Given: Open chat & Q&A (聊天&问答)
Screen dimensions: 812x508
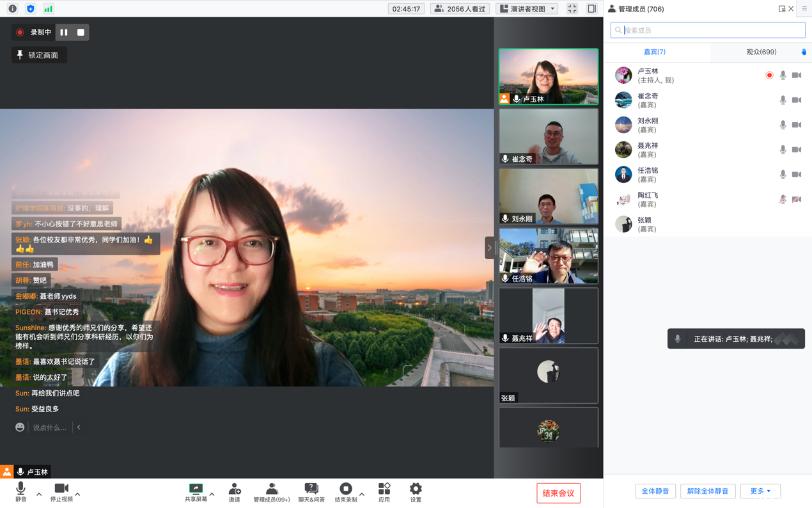Looking at the screenshot, I should click(x=311, y=492).
